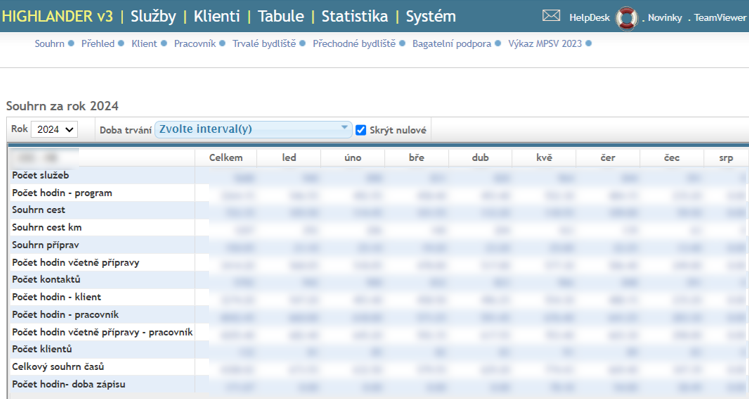Image resolution: width=749 pixels, height=399 pixels.
Task: Open the Statistika menu
Action: (x=354, y=16)
